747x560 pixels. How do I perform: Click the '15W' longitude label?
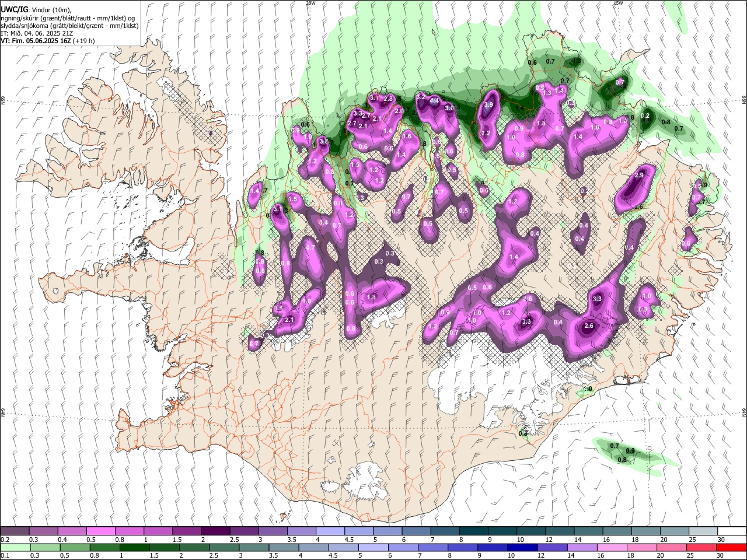point(619,3)
